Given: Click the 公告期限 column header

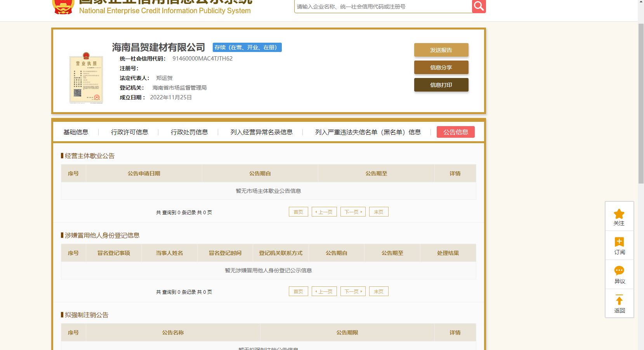Looking at the screenshot, I should click(x=347, y=333).
